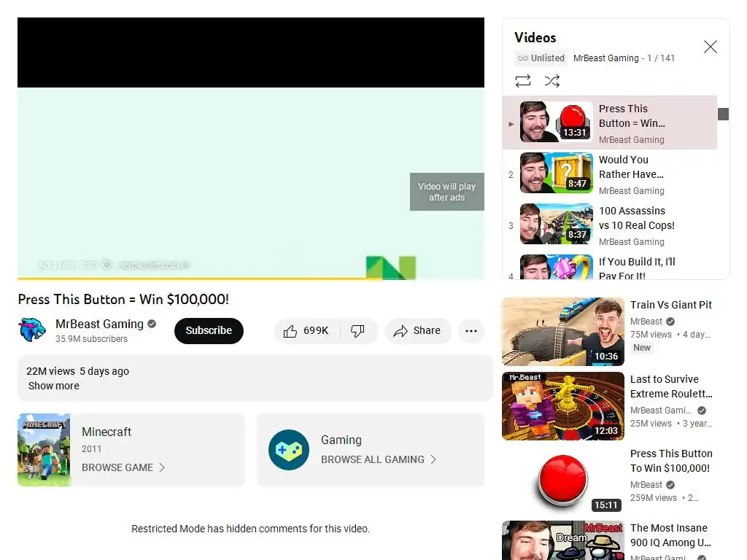Open MrBeast Gaming channel avatar
The height and width of the screenshot is (560, 747).
coord(32,330)
